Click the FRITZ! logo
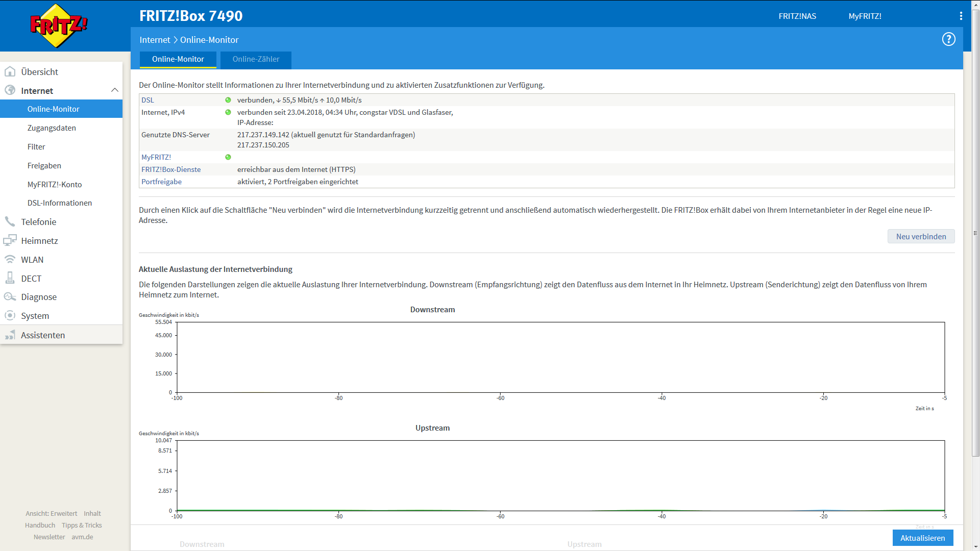 (x=59, y=26)
